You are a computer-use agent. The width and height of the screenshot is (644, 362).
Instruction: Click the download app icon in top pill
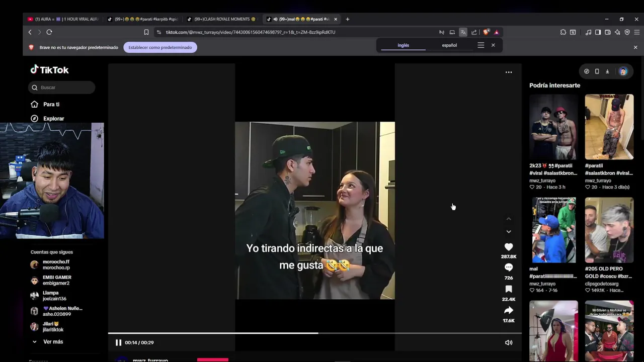(x=607, y=71)
